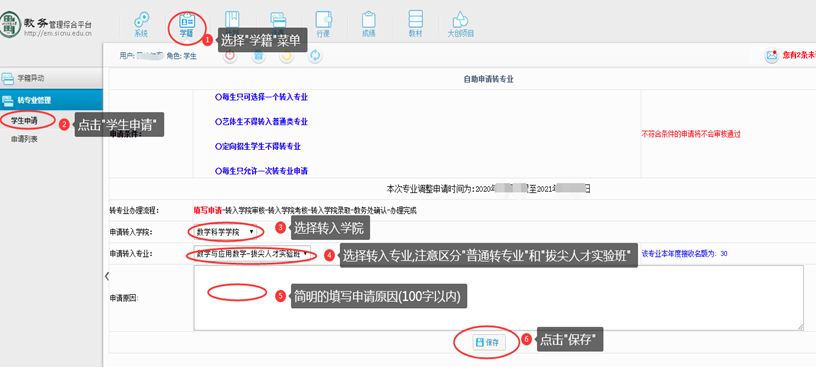Select the 转专业管理 sidebar header
This screenshot has height=375, width=816.
click(51, 99)
